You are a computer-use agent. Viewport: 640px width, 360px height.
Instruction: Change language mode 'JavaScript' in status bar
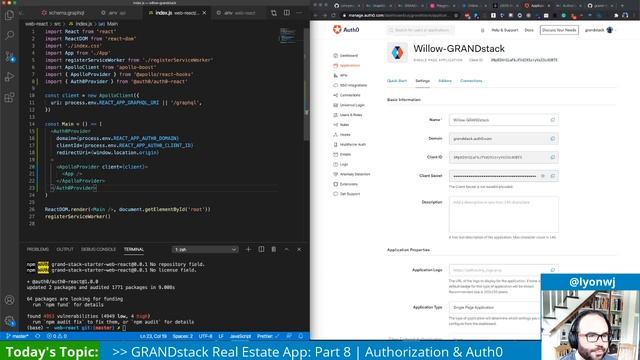(x=240, y=336)
